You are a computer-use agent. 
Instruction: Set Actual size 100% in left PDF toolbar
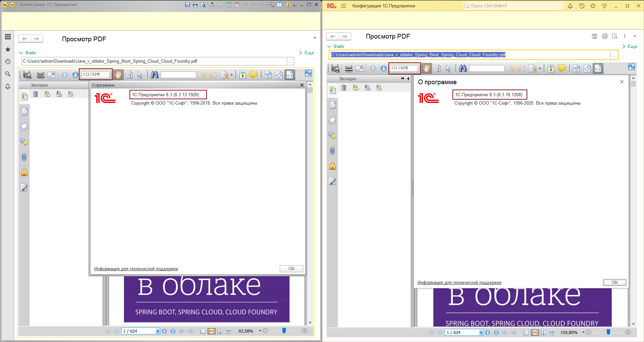coord(268,74)
